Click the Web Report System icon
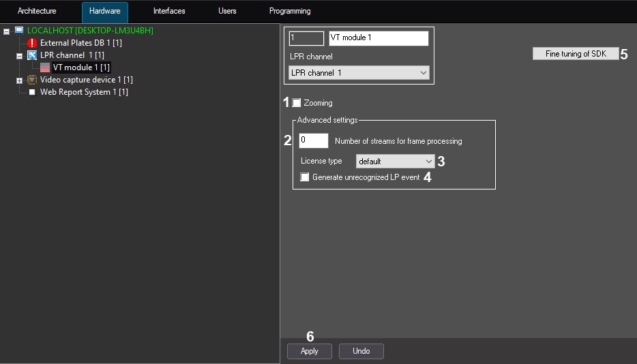Screen dimensions: 637x364 [x=32, y=92]
